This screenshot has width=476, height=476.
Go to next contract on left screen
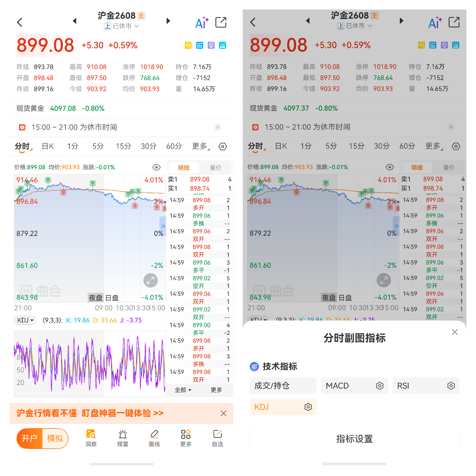[168, 21]
